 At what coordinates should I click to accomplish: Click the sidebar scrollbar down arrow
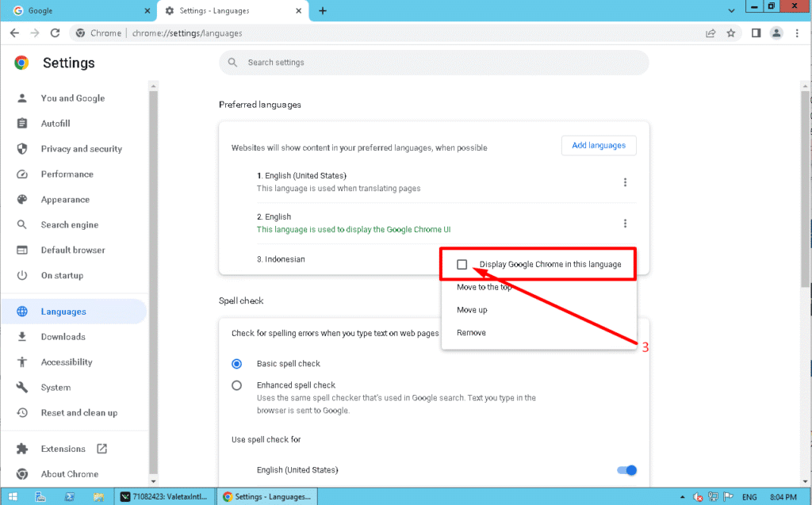(153, 481)
